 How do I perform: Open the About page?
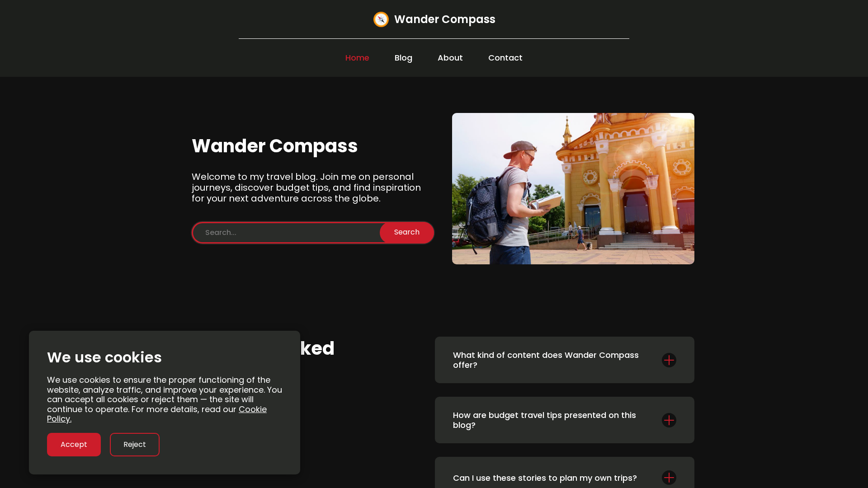tap(450, 58)
